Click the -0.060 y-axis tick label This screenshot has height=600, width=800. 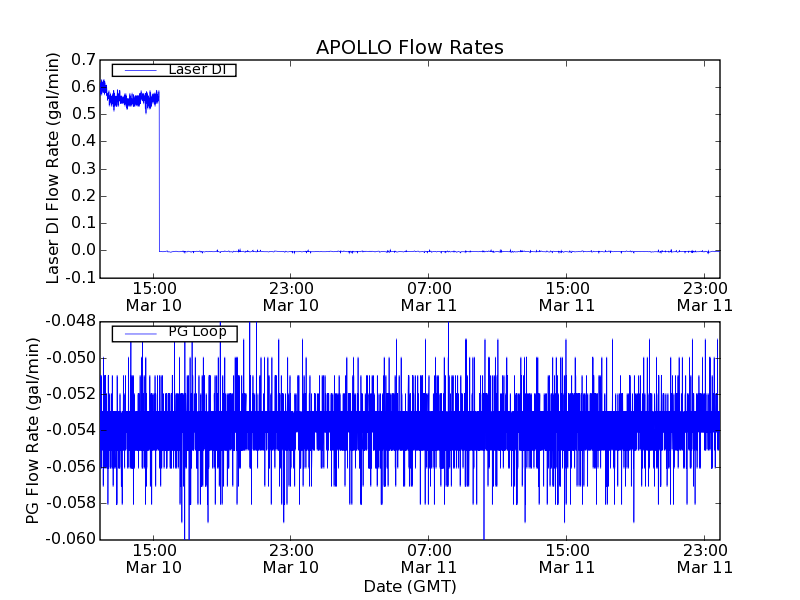tap(68, 539)
